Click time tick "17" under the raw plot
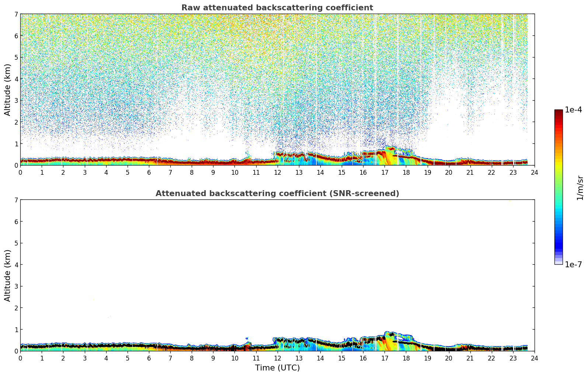Image resolution: width=588 pixels, height=376 pixels. click(385, 172)
